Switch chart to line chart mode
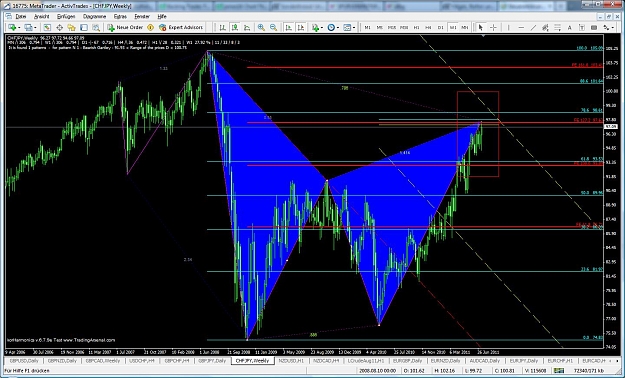Screen dimensions: 625x378 [247, 28]
